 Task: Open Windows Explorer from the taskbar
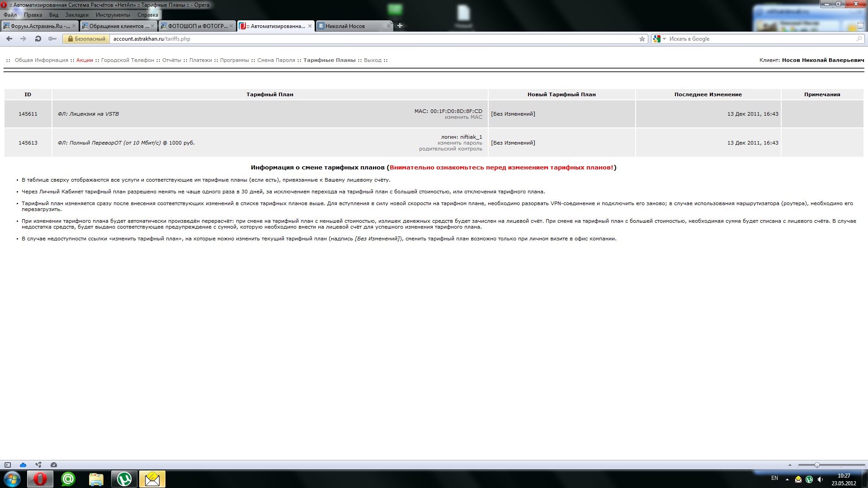pyautogui.click(x=96, y=479)
